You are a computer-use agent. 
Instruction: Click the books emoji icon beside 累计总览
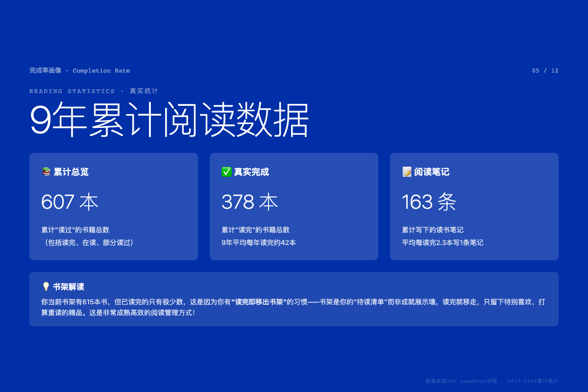[46, 172]
